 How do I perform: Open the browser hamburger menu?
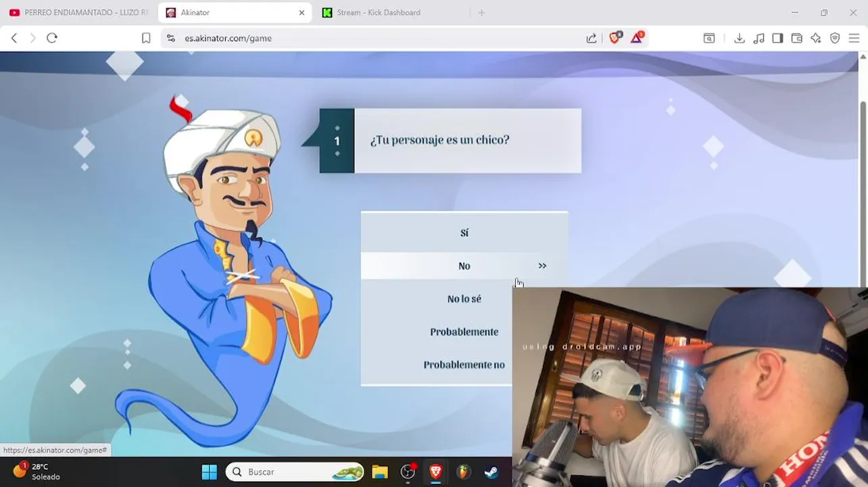[854, 39]
